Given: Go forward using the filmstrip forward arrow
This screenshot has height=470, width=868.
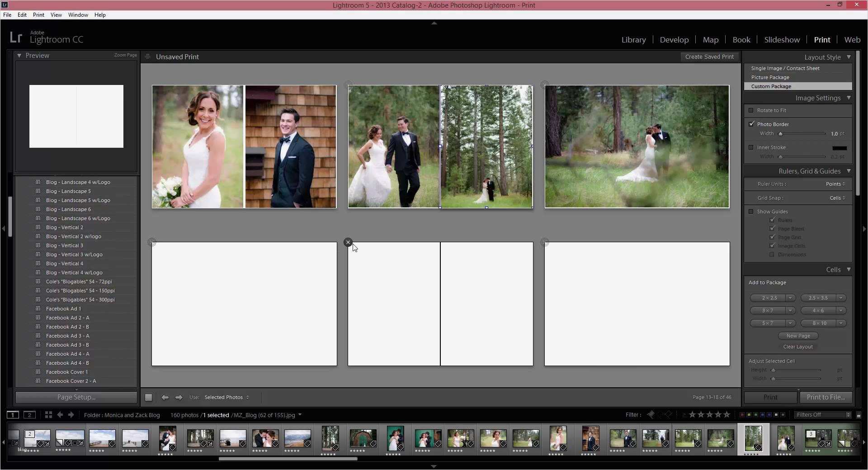Looking at the screenshot, I should [71, 415].
